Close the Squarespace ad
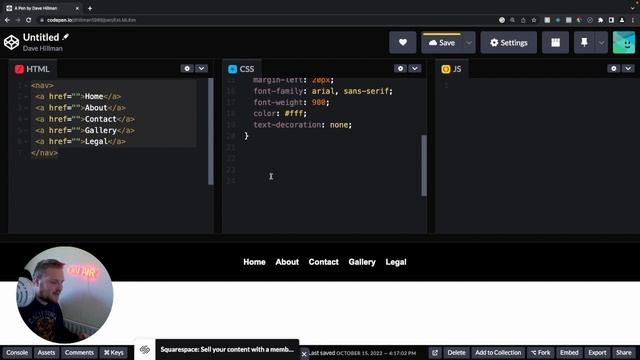 [304, 354]
